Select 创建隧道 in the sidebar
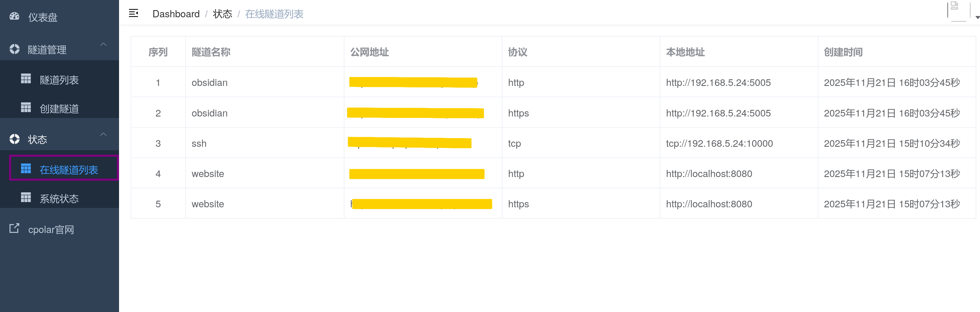Viewport: 980px width, 312px height. tap(59, 109)
